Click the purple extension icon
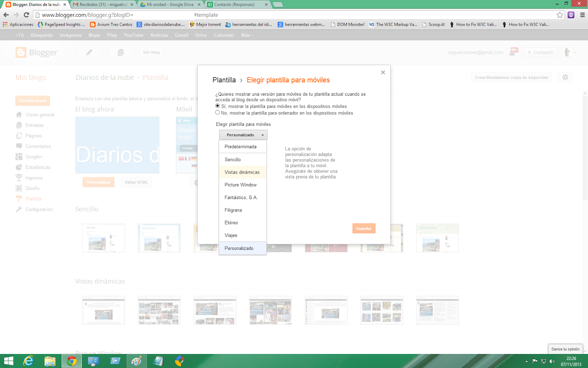The width and height of the screenshot is (588, 368). click(571, 15)
